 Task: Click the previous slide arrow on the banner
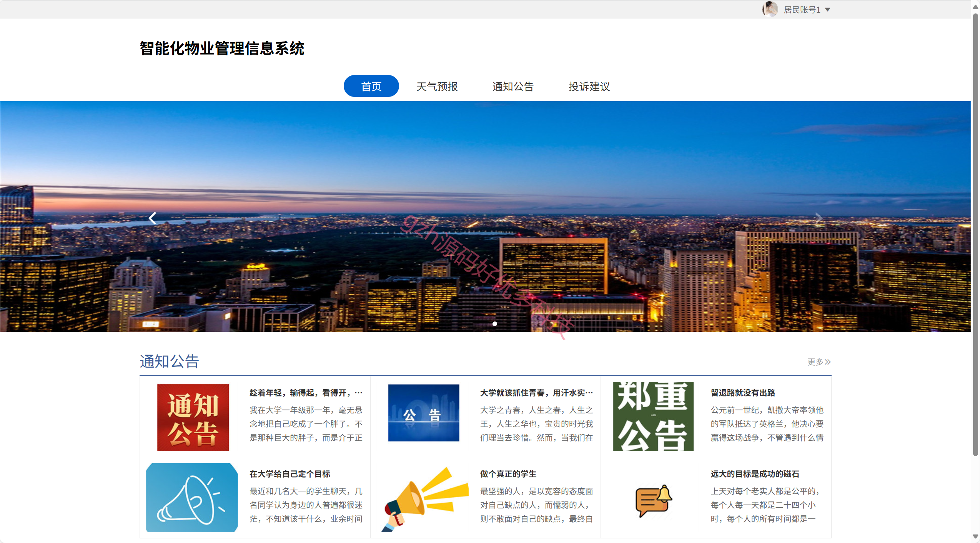[x=152, y=218]
